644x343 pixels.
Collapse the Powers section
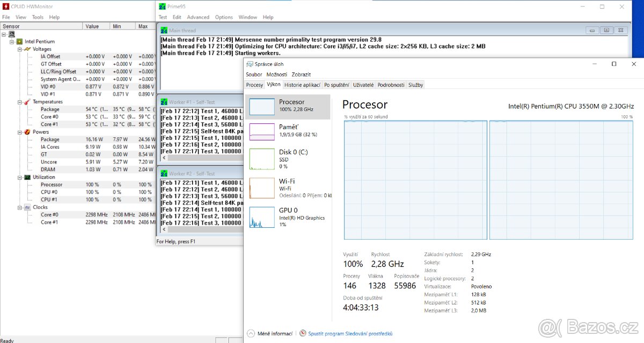(19, 132)
